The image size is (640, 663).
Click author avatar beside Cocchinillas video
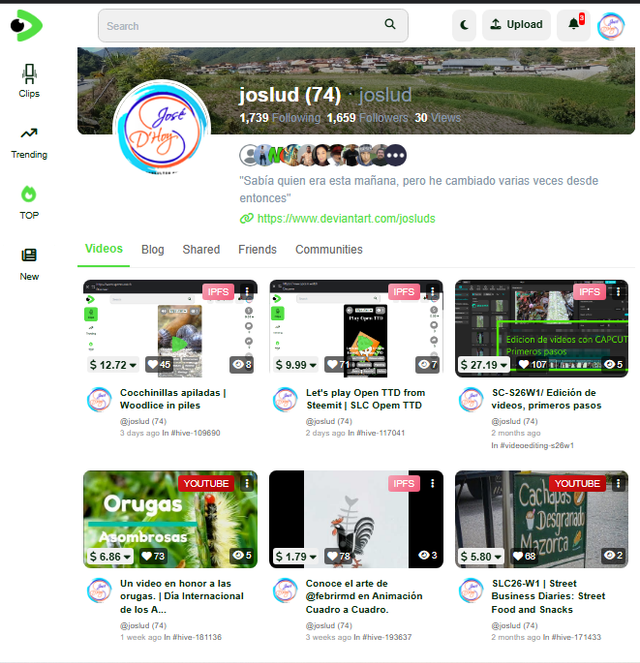99,400
